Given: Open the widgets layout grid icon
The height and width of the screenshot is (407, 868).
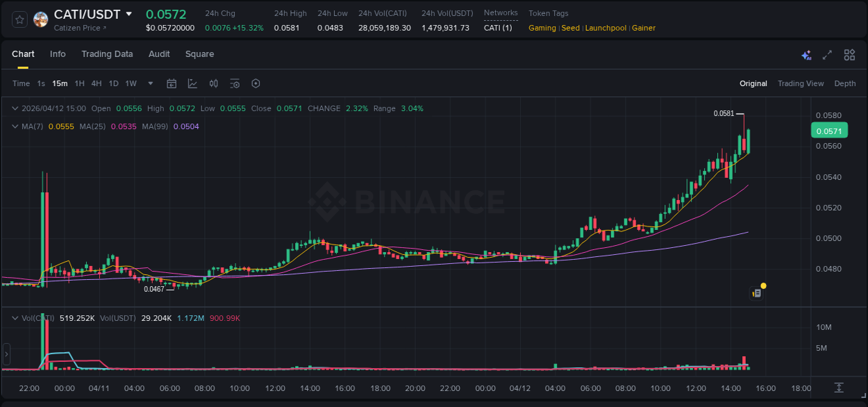Looking at the screenshot, I should tap(849, 54).
